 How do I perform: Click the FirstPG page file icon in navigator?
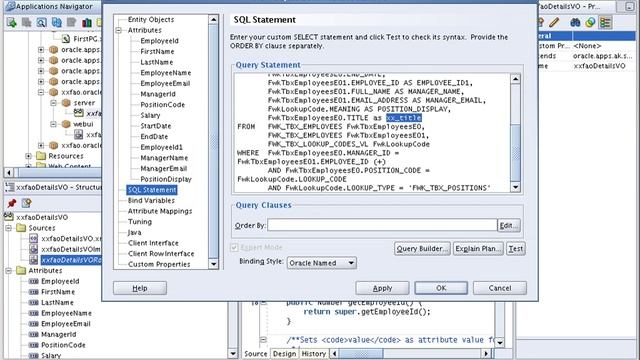coord(66,39)
